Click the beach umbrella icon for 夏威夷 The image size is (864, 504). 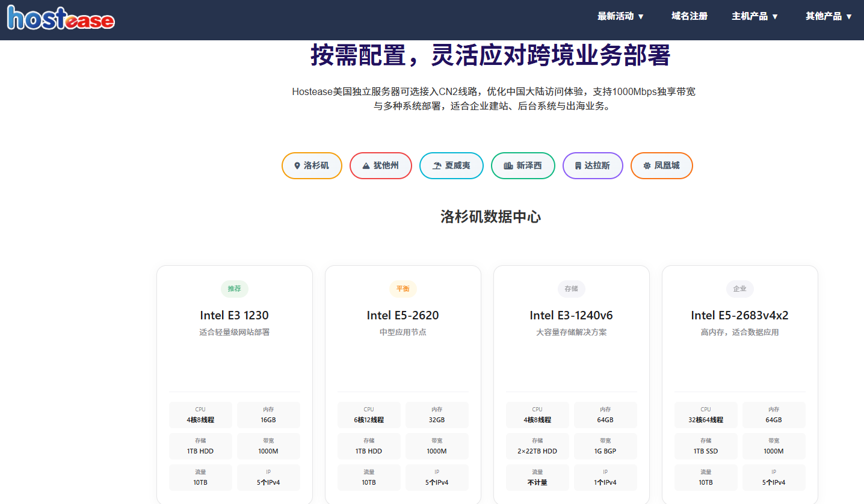(437, 166)
